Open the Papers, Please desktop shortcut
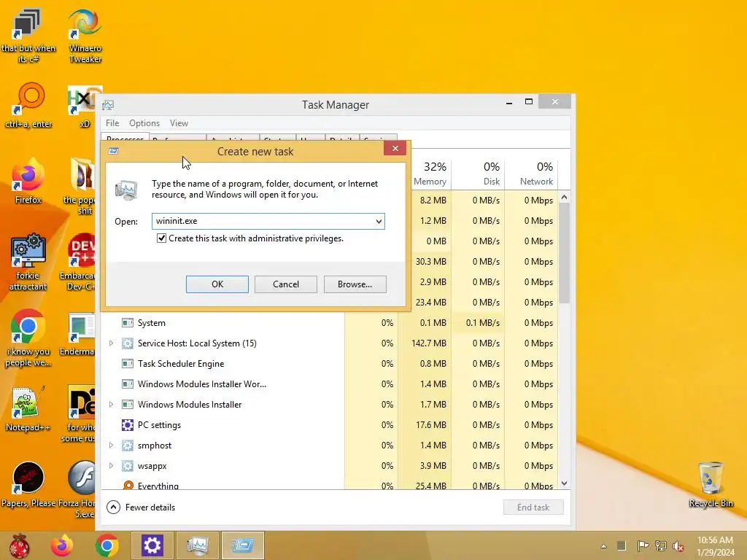This screenshot has width=747, height=560. pyautogui.click(x=28, y=485)
